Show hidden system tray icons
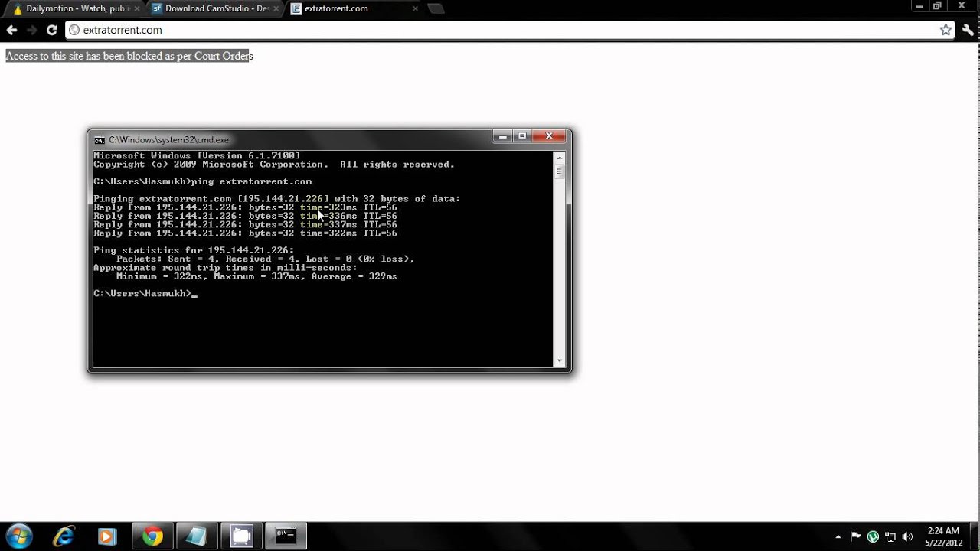The height and width of the screenshot is (551, 980). [838, 536]
